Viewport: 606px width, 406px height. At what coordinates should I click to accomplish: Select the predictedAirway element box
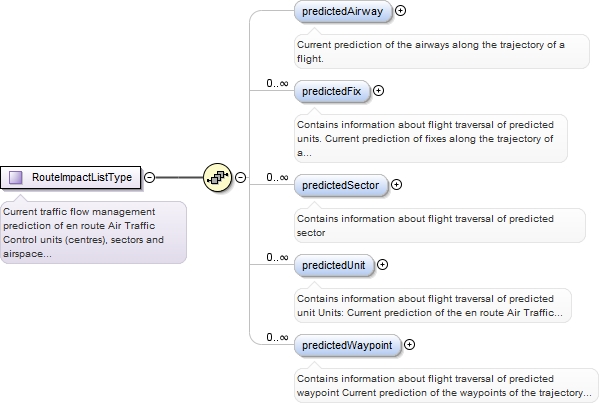coord(343,11)
